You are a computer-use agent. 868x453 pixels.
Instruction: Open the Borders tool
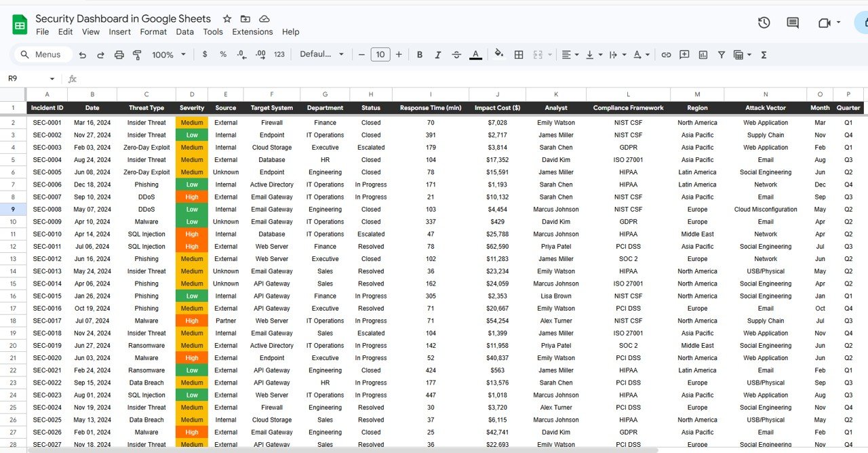pos(519,54)
